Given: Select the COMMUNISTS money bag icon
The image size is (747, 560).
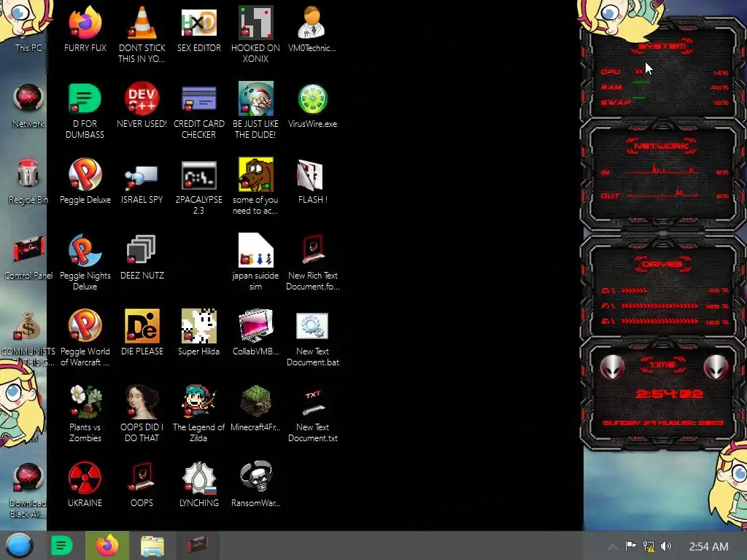Looking at the screenshot, I should click(x=28, y=338).
